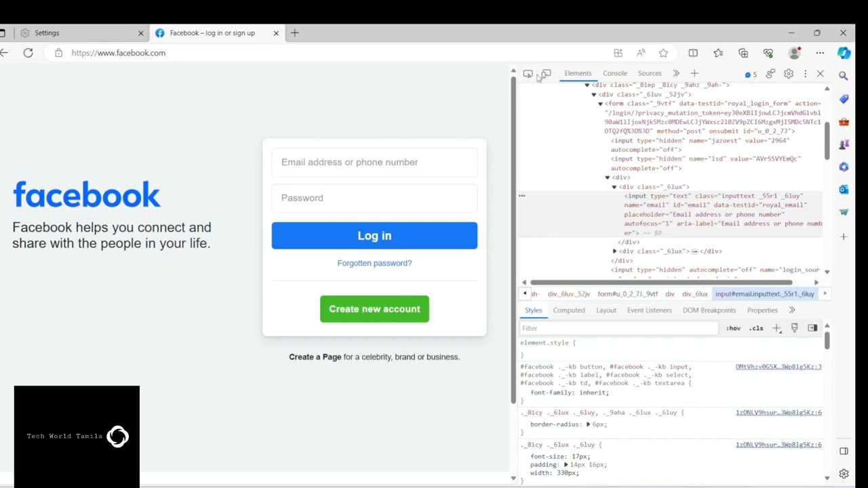The width and height of the screenshot is (868, 488).
Task: Open the Favorites list icon
Action: tap(718, 53)
